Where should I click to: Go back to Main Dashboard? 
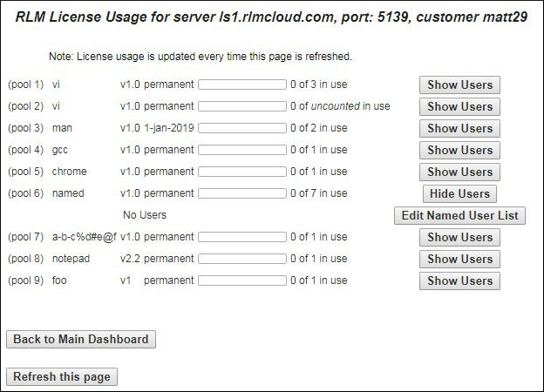coord(81,339)
